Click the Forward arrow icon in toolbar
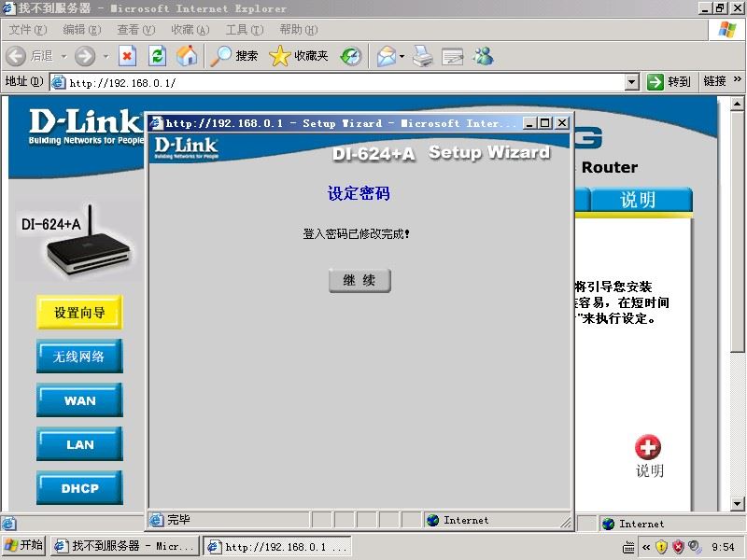The width and height of the screenshot is (747, 560). tap(85, 56)
